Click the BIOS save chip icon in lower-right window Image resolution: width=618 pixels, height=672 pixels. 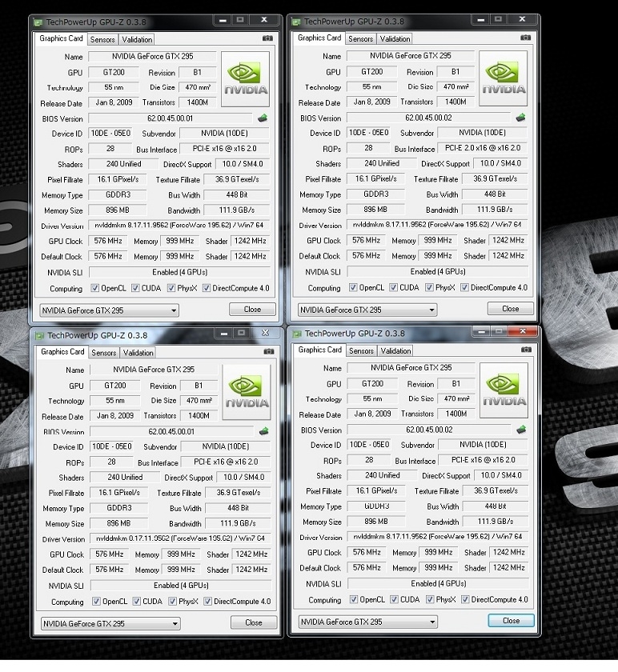pyautogui.click(x=521, y=430)
